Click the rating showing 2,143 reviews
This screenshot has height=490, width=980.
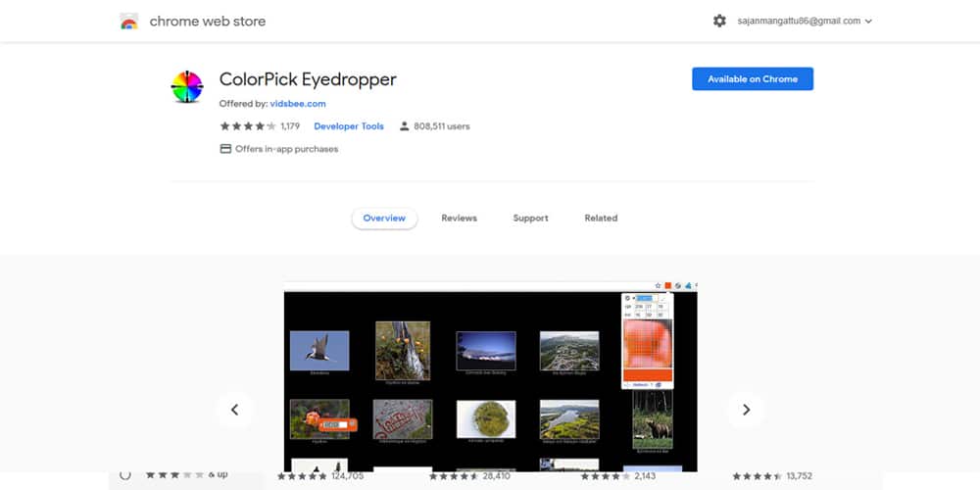coord(618,476)
